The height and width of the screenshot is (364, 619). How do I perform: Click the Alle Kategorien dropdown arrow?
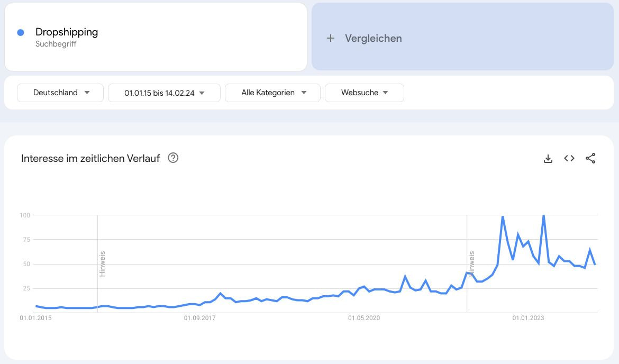click(304, 93)
